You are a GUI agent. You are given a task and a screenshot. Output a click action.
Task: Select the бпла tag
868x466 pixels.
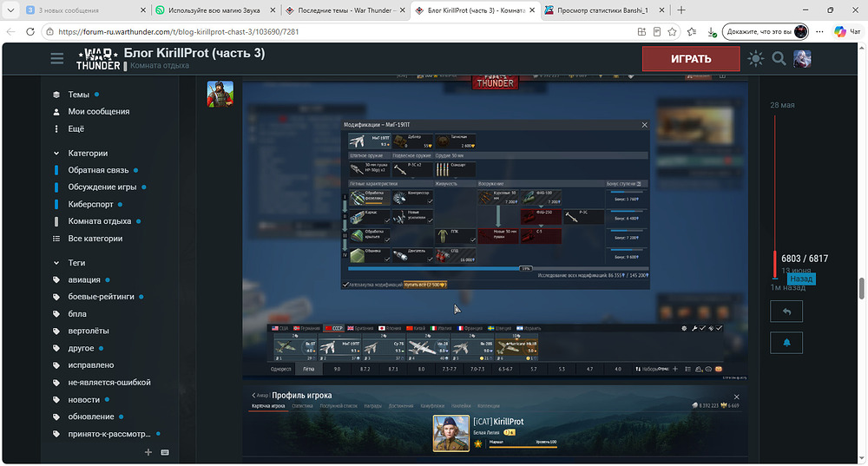pos(77,314)
